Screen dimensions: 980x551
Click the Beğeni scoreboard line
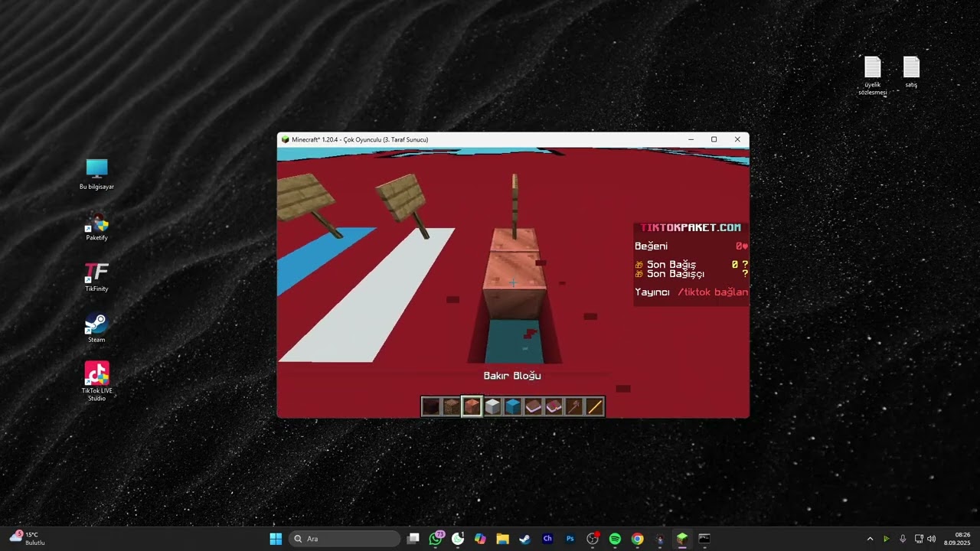tap(691, 246)
